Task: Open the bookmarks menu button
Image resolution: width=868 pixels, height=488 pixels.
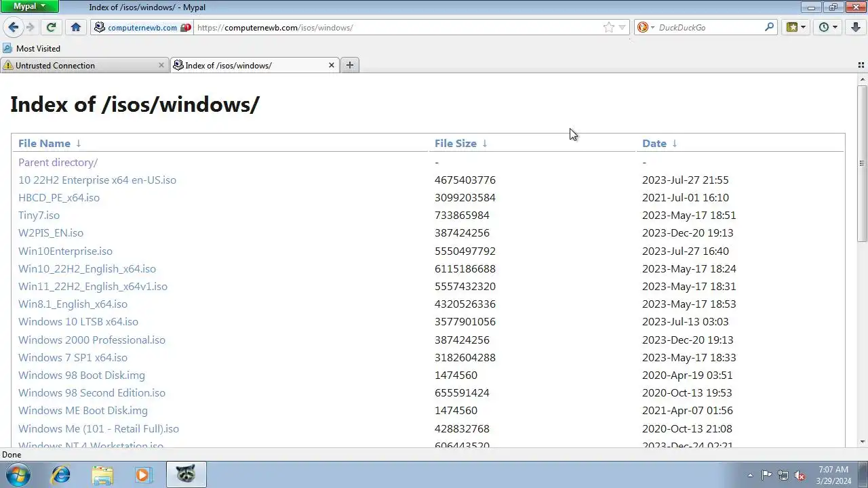Action: (791, 27)
